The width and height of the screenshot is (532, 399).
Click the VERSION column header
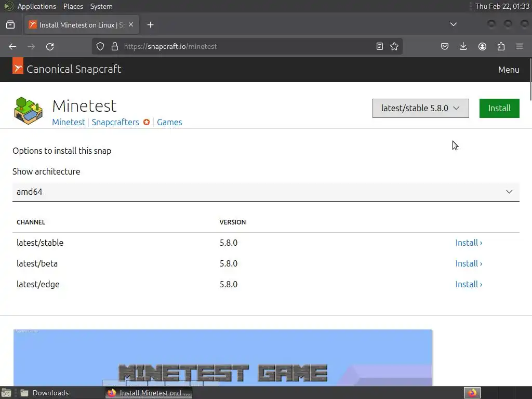(x=232, y=222)
